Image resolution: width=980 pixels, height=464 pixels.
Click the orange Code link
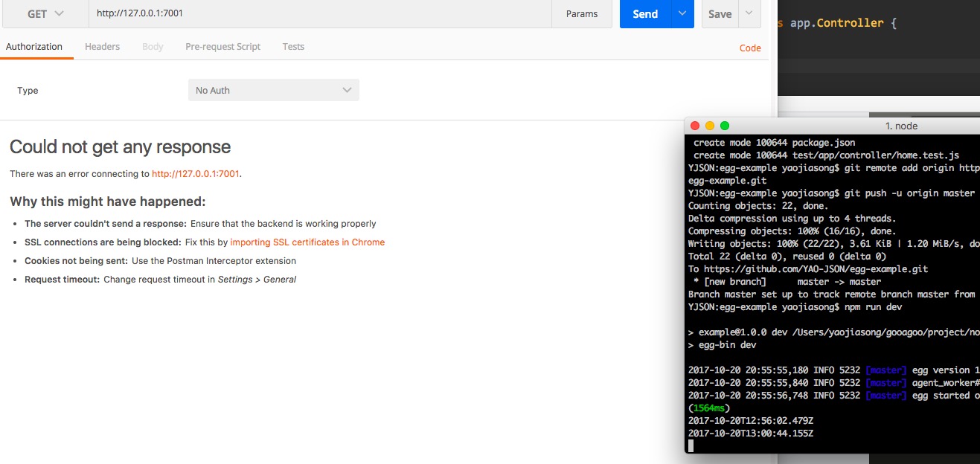pyautogui.click(x=750, y=48)
